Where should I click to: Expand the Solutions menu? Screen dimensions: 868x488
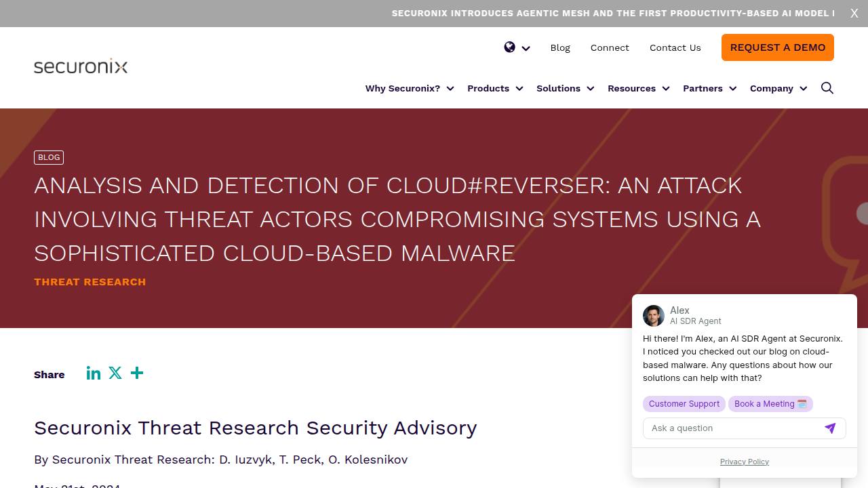[565, 88]
